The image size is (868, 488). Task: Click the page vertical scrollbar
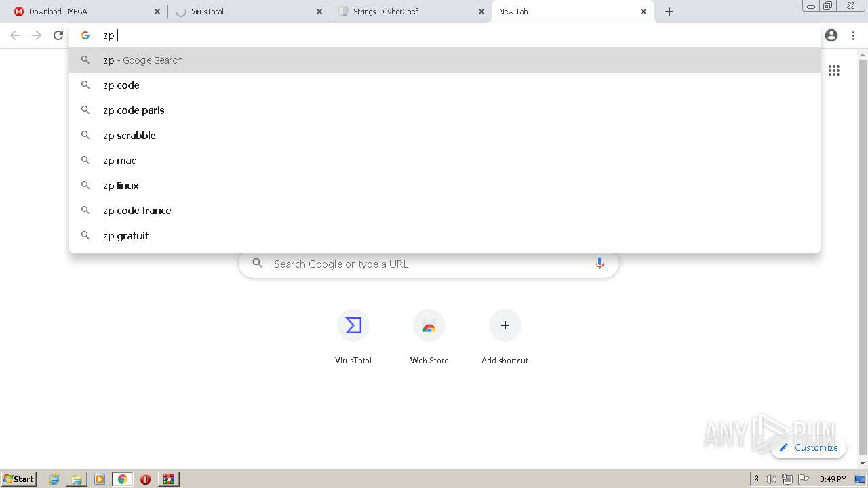(863, 258)
